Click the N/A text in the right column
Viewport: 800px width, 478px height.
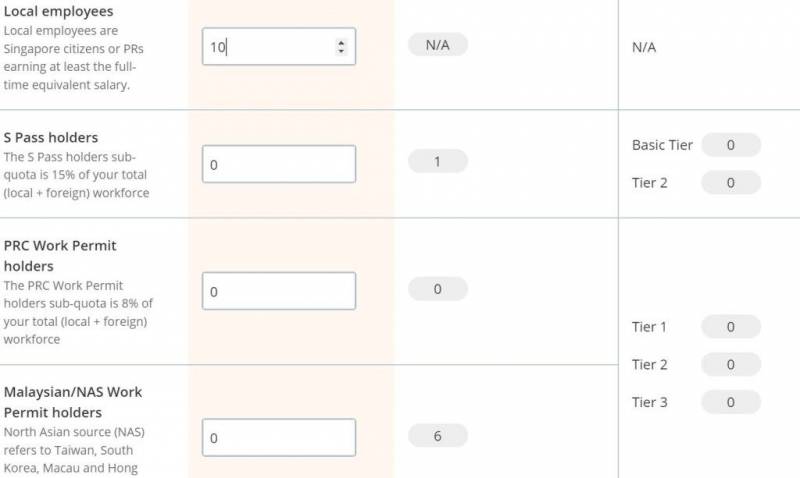tap(644, 48)
